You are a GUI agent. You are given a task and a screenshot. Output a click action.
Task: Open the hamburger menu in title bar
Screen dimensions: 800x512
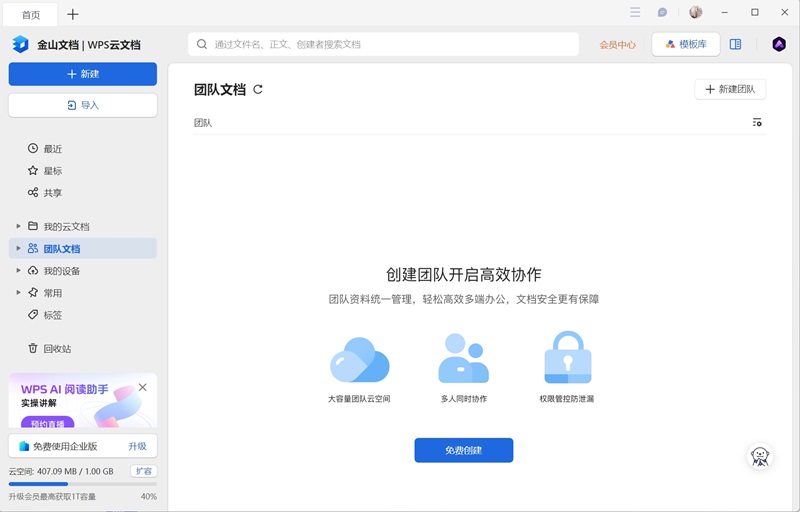tap(635, 12)
